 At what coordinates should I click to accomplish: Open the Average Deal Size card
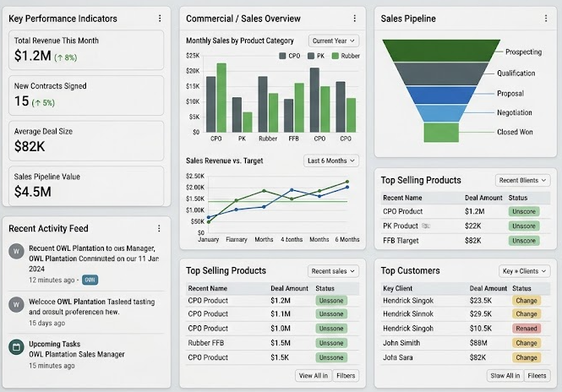click(86, 141)
